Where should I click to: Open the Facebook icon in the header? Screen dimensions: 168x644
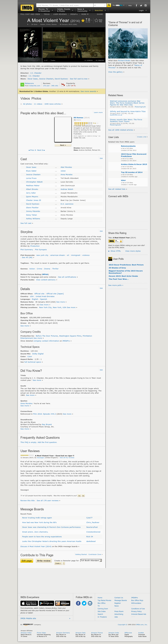coord(136,5)
